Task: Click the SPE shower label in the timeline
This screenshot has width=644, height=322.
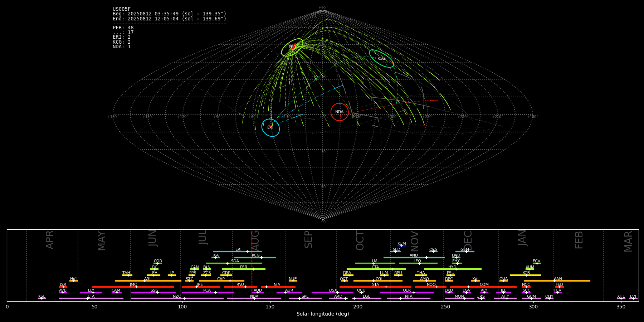Action: coord(305,297)
